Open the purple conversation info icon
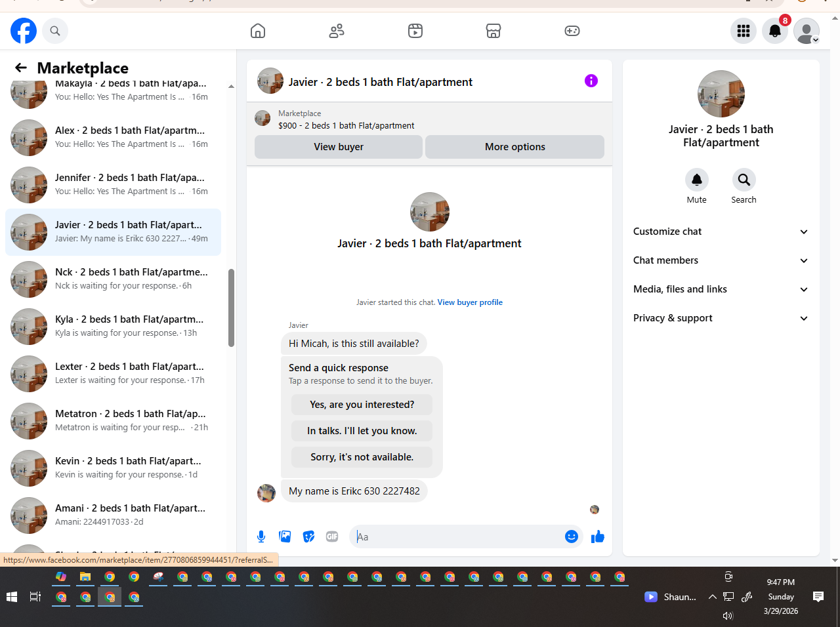Image resolution: width=840 pixels, height=627 pixels. pos(591,81)
